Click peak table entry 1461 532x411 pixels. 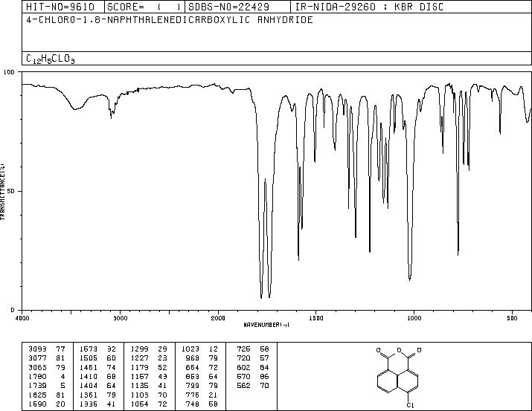click(x=89, y=367)
